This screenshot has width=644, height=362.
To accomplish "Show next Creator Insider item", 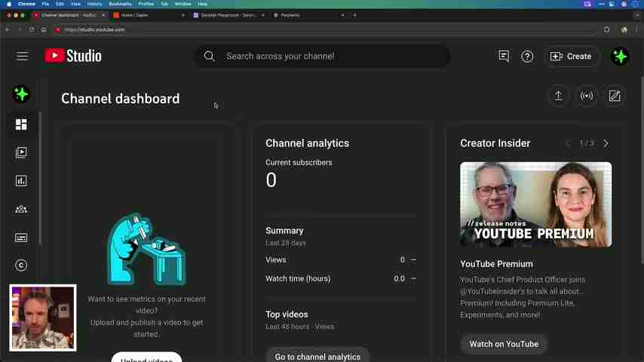I will tap(606, 143).
